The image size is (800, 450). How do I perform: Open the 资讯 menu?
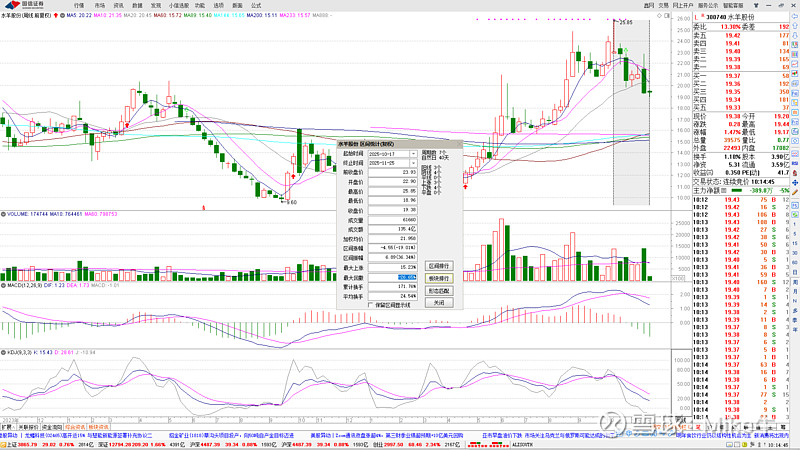pos(118,5)
